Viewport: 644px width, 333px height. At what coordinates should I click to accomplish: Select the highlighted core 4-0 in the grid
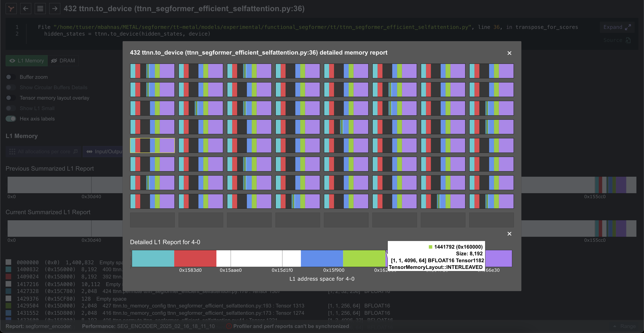click(152, 145)
